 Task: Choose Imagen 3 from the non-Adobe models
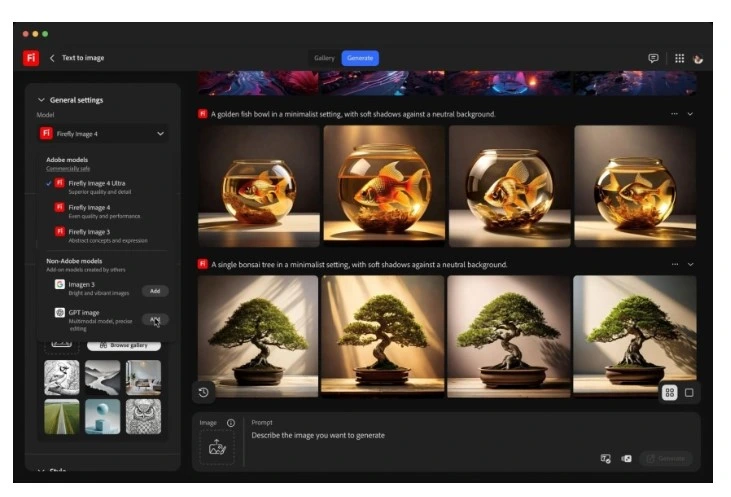click(x=93, y=288)
